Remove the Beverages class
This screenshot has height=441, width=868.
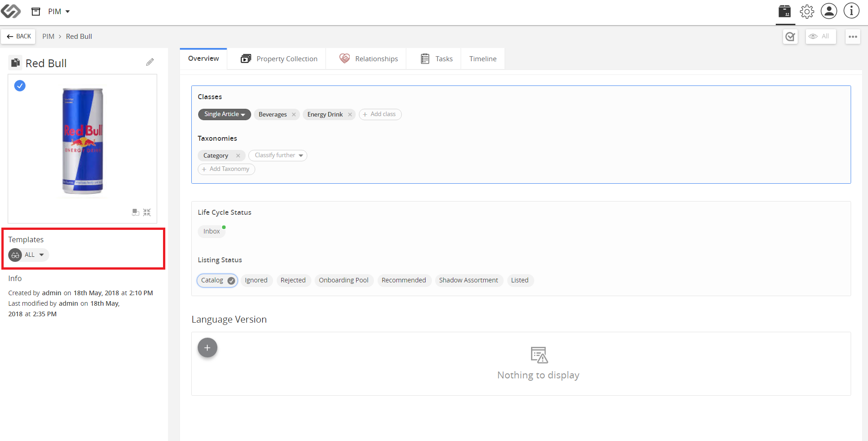(x=294, y=115)
